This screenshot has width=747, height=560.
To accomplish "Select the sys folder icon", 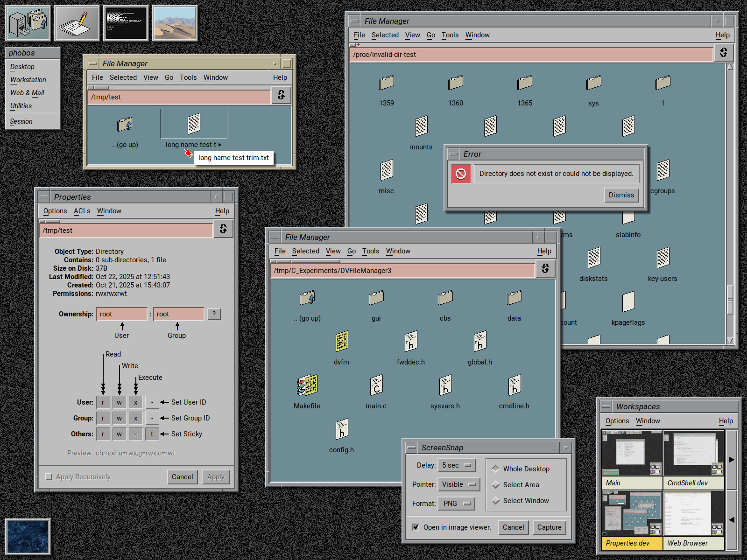I will pos(594,83).
